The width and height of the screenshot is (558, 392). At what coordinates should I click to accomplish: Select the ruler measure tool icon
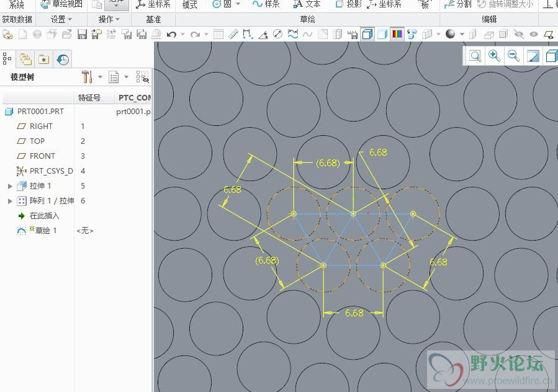click(233, 35)
